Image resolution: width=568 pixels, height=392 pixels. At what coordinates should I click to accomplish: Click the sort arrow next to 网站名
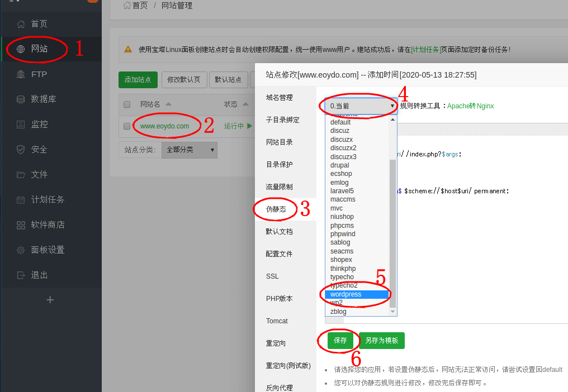(x=168, y=104)
